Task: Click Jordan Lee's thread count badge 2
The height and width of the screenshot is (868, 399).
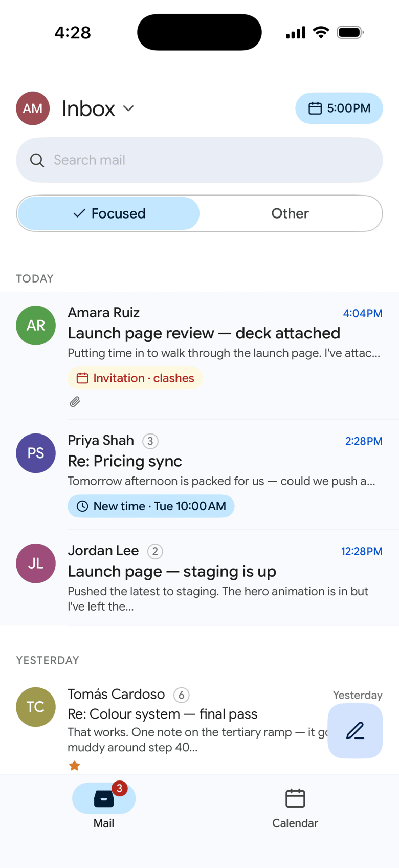Action: [155, 551]
